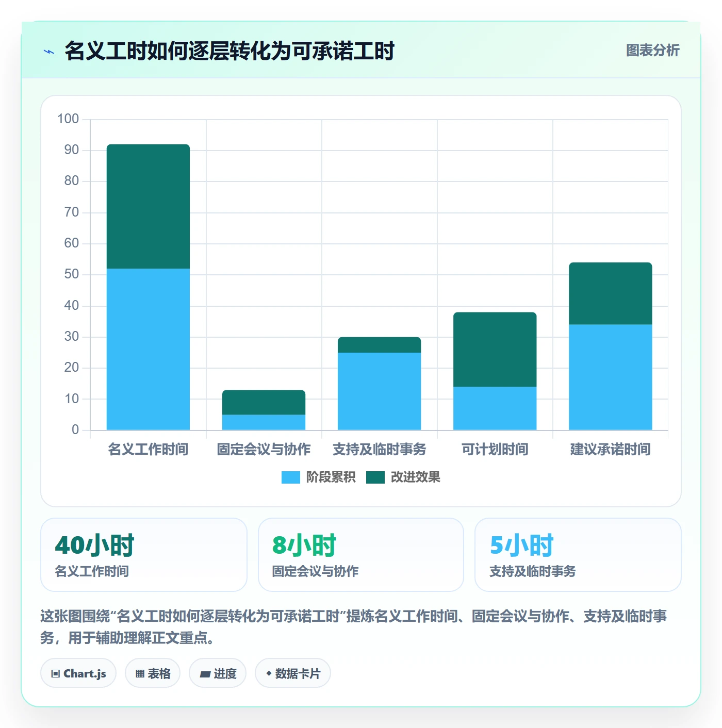Click the 阶段累积 legend label
This screenshot has width=722, height=728.
(x=331, y=477)
